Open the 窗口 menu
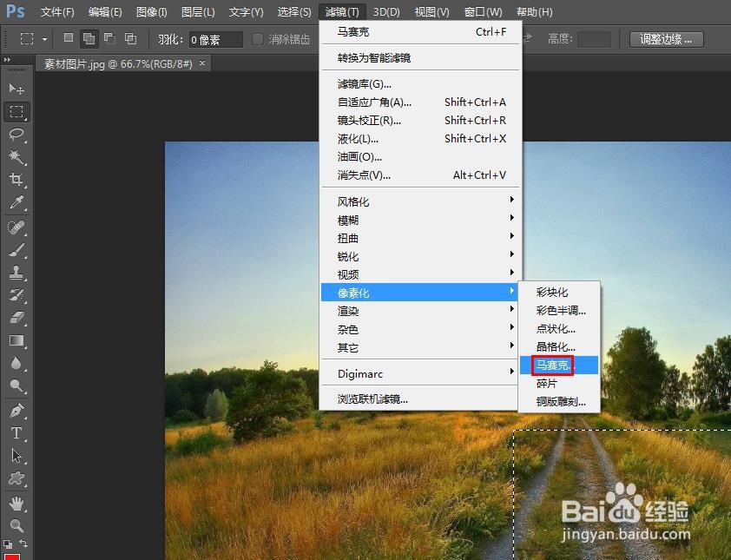This screenshot has height=560, width=731. [x=483, y=11]
